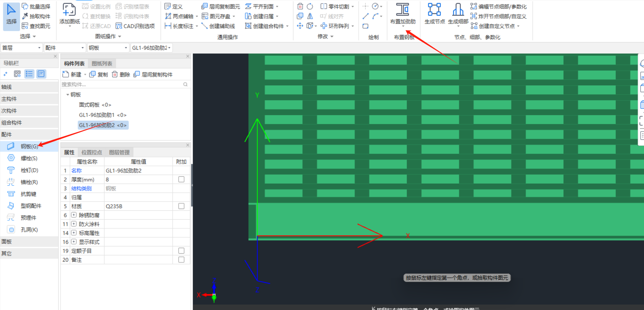Open the 图层管理 tab
The width and height of the screenshot is (644, 310).
click(119, 152)
